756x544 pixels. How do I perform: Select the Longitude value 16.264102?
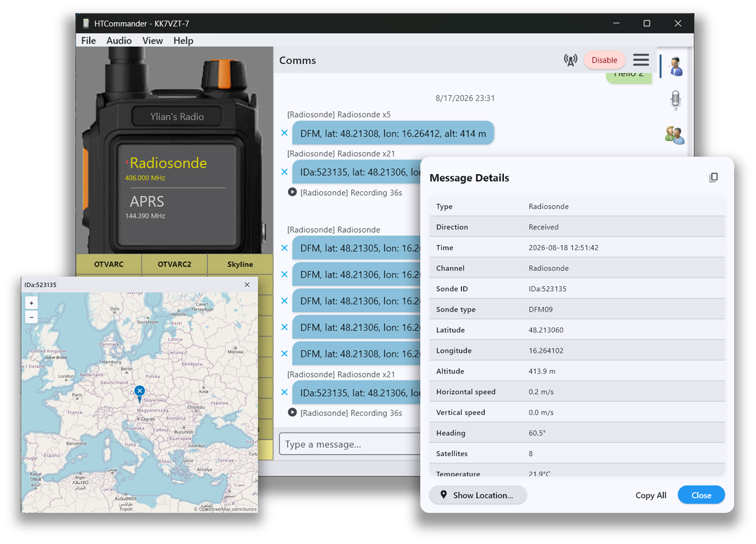(546, 350)
